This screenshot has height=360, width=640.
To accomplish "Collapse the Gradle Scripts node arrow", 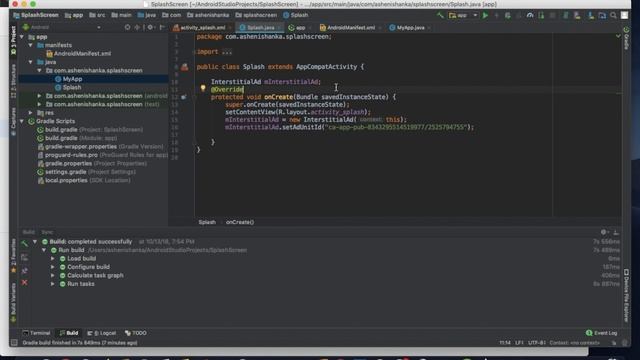I will tap(22, 121).
